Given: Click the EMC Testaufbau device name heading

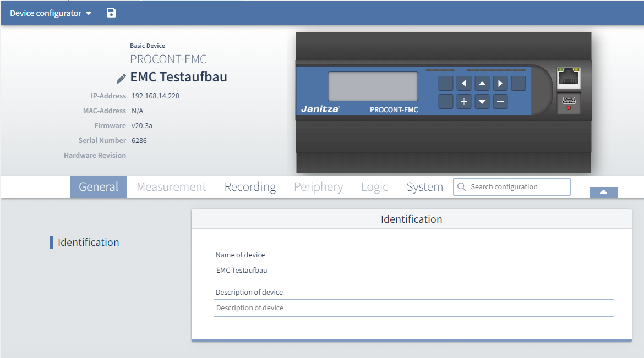Looking at the screenshot, I should pyautogui.click(x=178, y=77).
